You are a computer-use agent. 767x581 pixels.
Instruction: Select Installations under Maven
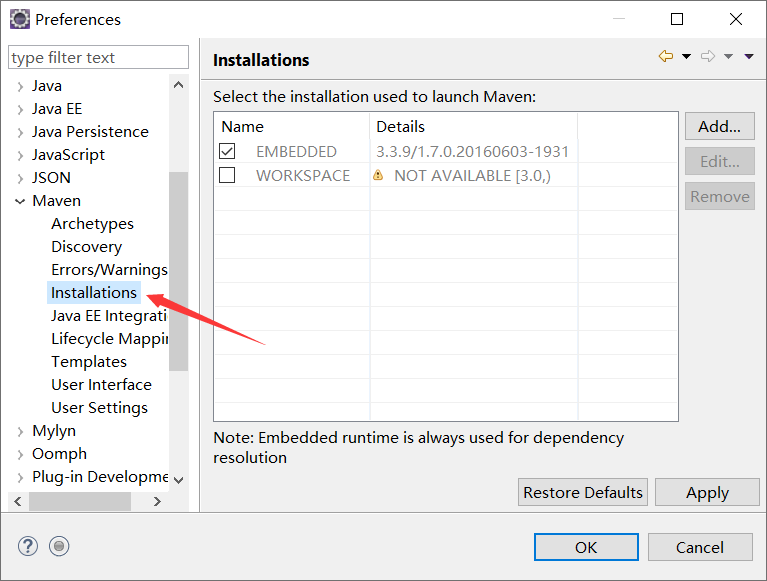tap(94, 292)
